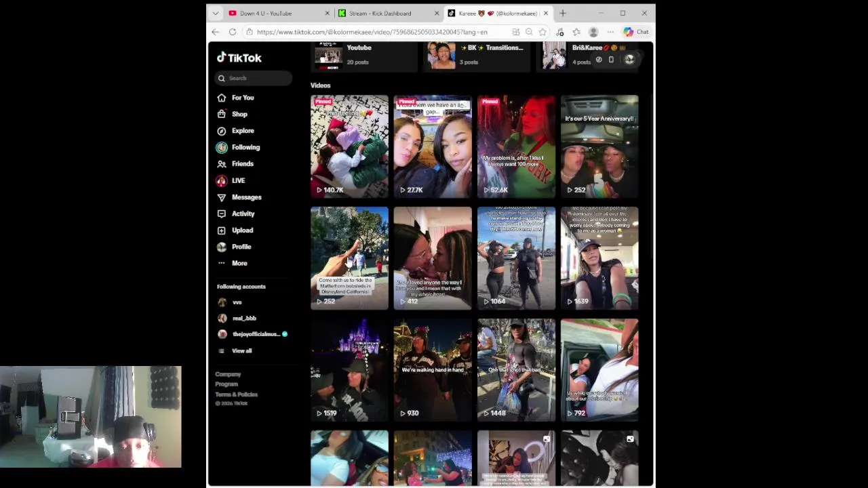Play the castle video with 1519 views
Image resolution: width=868 pixels, height=488 pixels.
349,370
